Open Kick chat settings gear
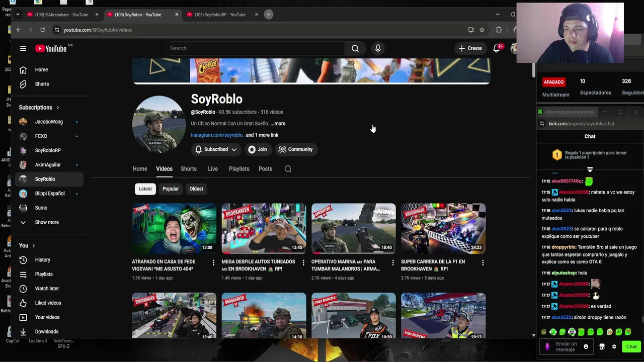This screenshot has height=362, width=644. click(x=614, y=346)
